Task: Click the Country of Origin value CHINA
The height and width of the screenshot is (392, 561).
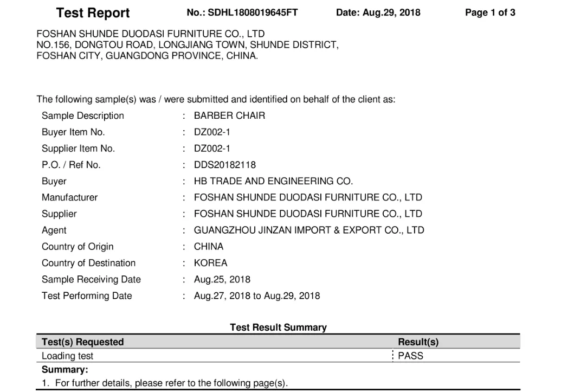Action: coord(209,247)
